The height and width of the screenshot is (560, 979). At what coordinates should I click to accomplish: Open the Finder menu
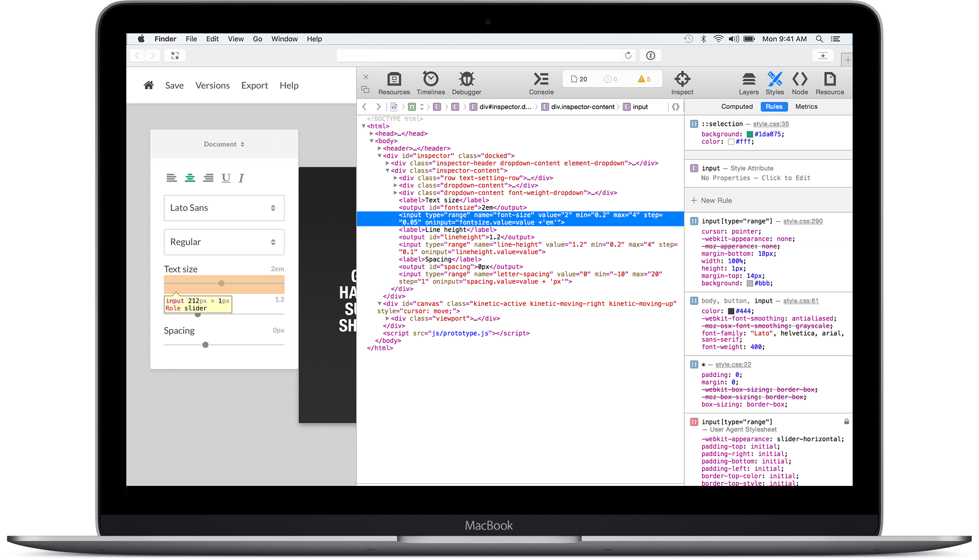165,39
